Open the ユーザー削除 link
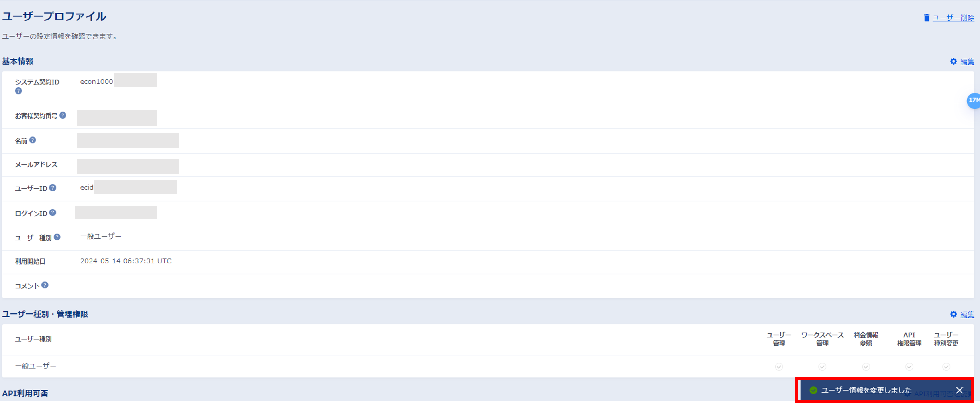The image size is (980, 403). point(953,18)
